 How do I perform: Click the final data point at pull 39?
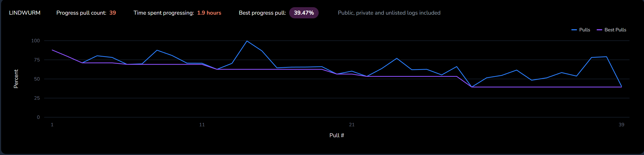click(x=621, y=87)
